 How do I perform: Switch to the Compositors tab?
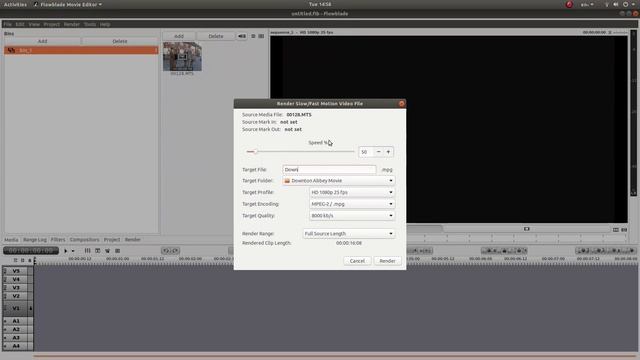(x=84, y=240)
